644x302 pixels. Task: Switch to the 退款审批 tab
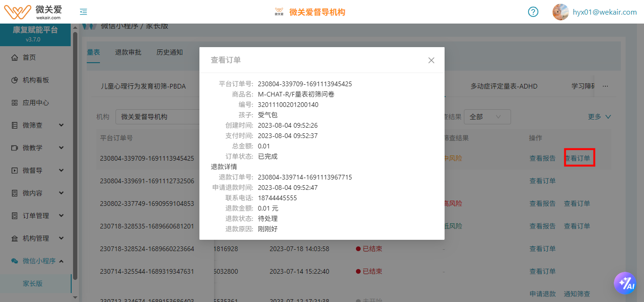(128, 52)
